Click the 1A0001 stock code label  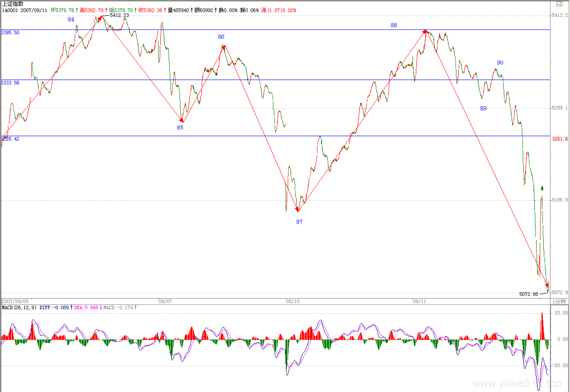click(x=10, y=10)
